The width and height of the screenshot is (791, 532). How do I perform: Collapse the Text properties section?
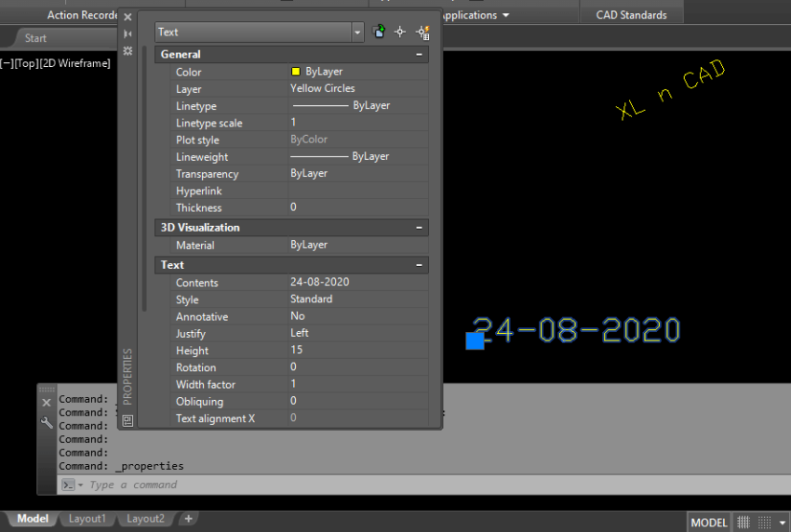click(x=419, y=265)
